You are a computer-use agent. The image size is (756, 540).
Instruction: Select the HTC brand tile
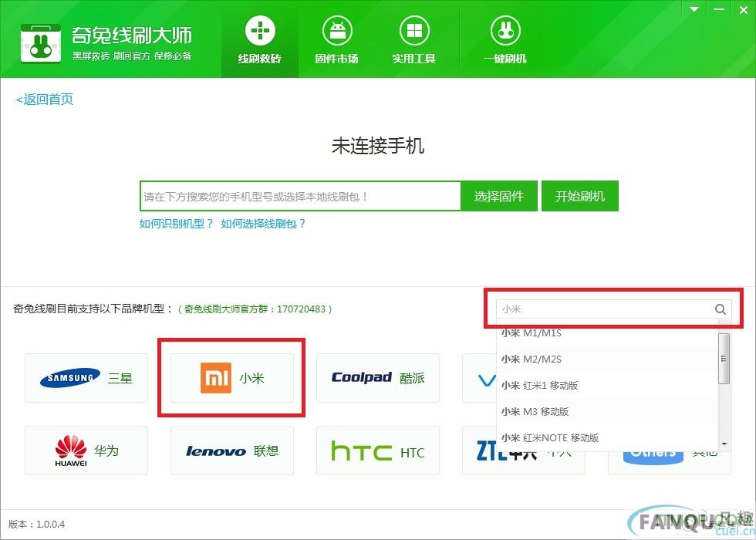point(378,451)
